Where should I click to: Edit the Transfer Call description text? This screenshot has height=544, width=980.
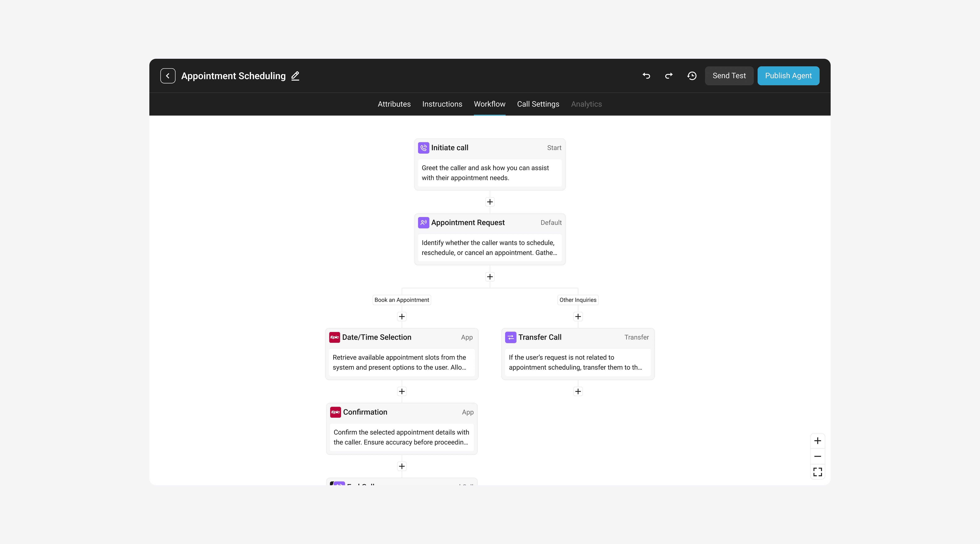coord(577,362)
